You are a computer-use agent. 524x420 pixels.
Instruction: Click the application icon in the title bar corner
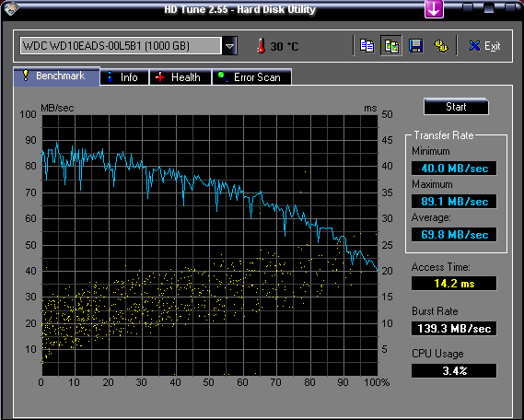click(11, 8)
